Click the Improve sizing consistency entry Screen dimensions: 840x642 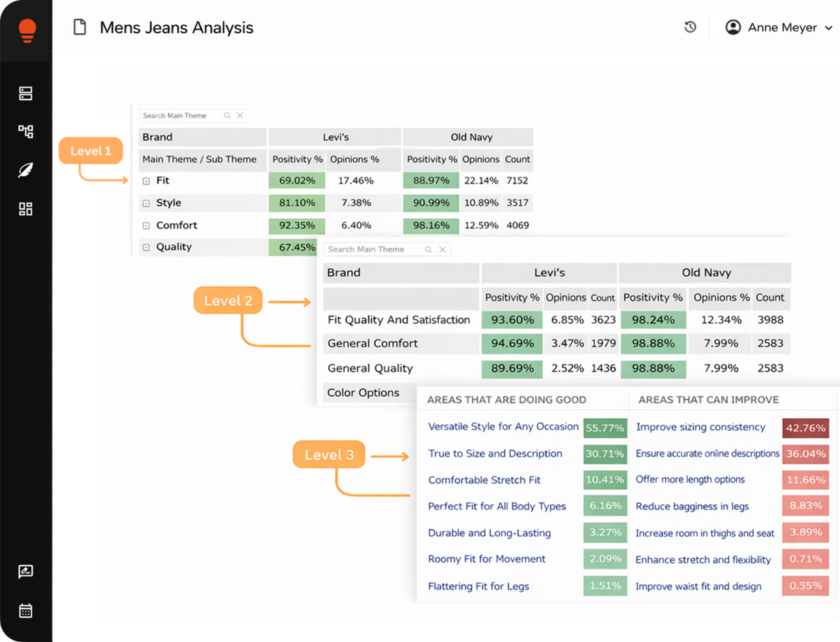coord(701,427)
